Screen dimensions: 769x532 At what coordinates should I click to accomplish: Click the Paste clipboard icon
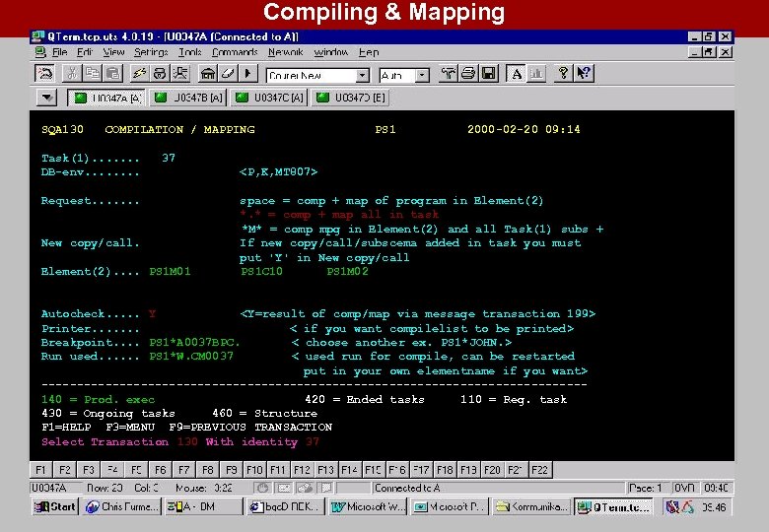point(112,74)
